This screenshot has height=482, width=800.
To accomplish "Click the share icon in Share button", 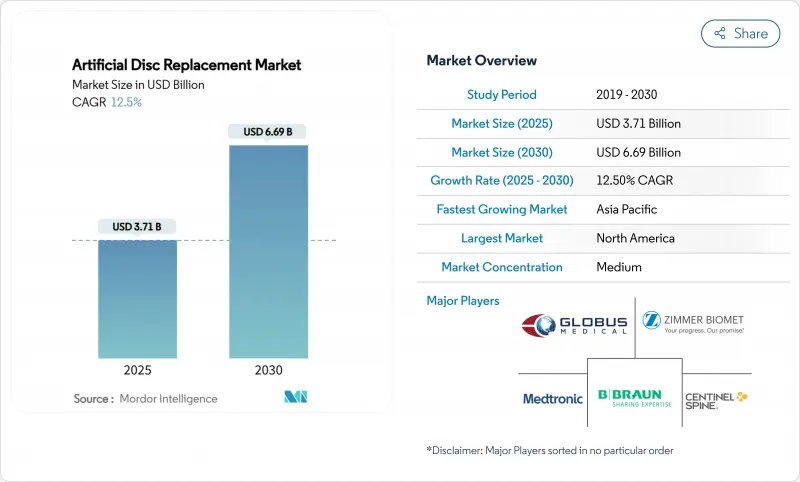I will pyautogui.click(x=719, y=33).
